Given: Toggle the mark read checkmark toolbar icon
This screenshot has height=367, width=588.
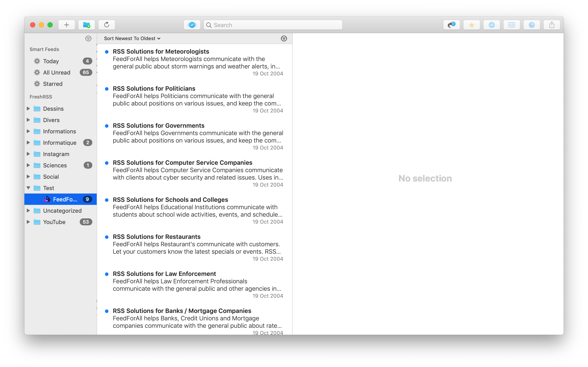Looking at the screenshot, I should pos(492,25).
